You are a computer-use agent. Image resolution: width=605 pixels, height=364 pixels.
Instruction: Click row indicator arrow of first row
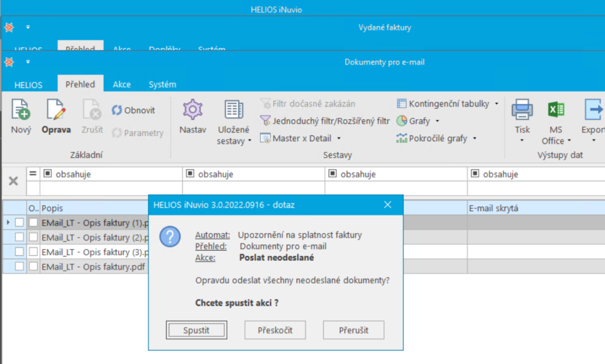coord(8,222)
